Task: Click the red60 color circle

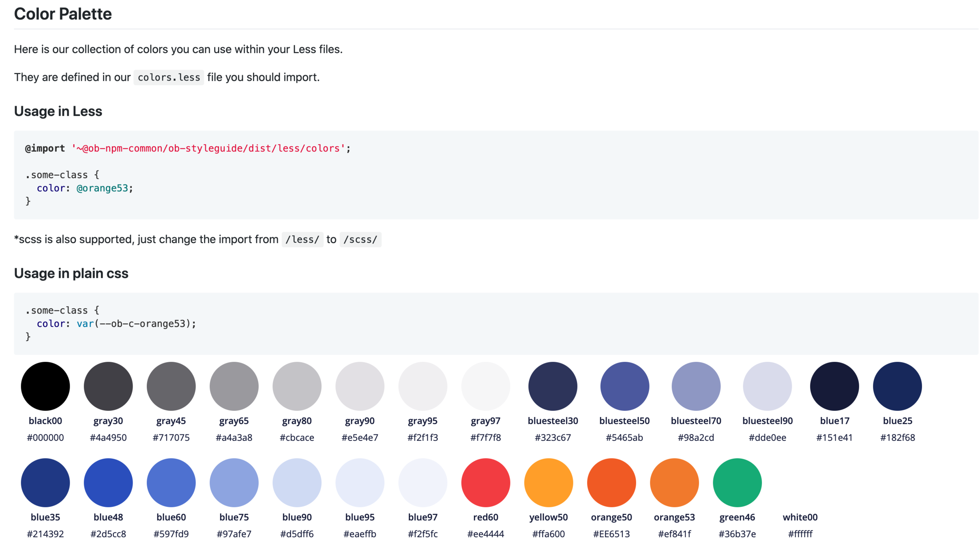Action: 485,482
